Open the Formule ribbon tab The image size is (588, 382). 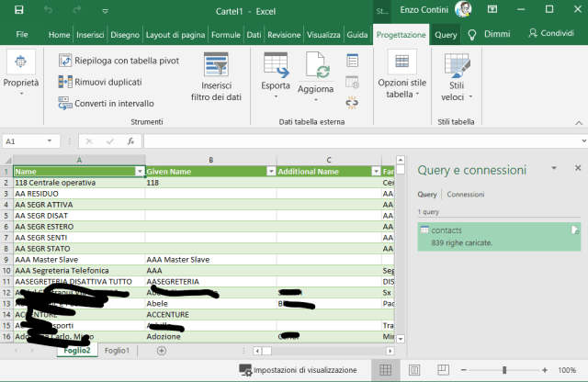[x=225, y=34]
